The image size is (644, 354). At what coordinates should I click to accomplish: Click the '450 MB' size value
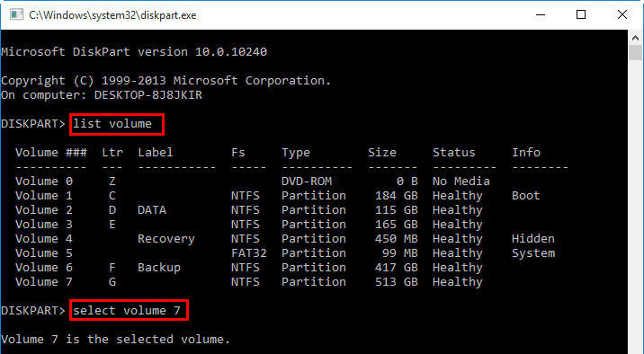pyautogui.click(x=397, y=239)
